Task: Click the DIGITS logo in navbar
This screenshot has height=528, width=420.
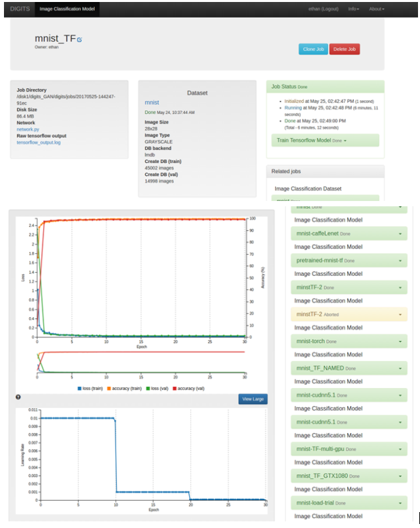Action: 19,9
